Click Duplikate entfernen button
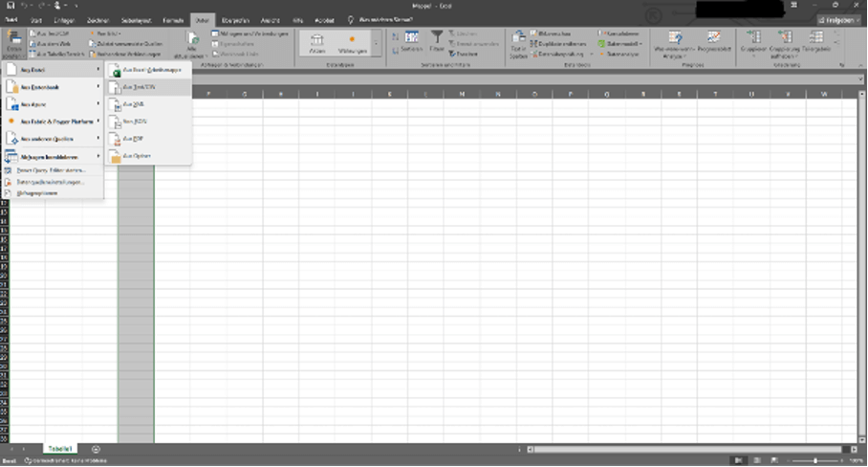This screenshot has height=467, width=868. coord(558,43)
